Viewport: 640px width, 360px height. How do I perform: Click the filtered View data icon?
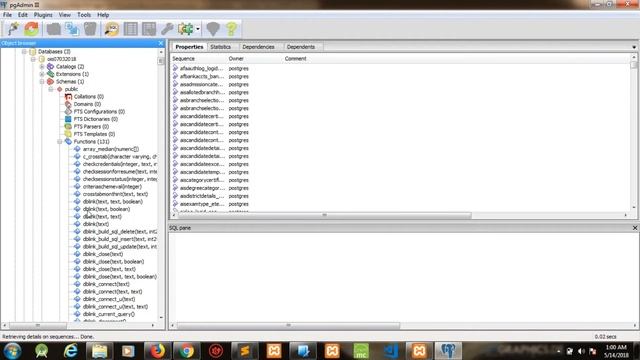click(149, 29)
